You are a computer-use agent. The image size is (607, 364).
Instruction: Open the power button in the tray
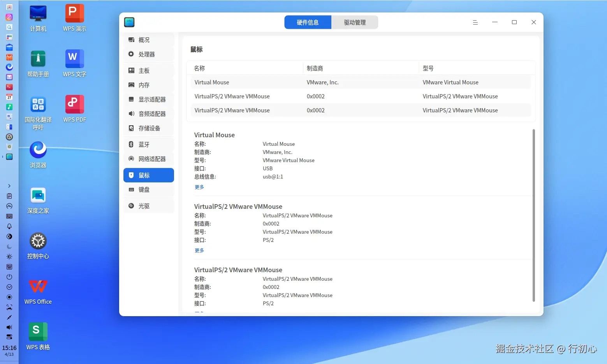9,277
